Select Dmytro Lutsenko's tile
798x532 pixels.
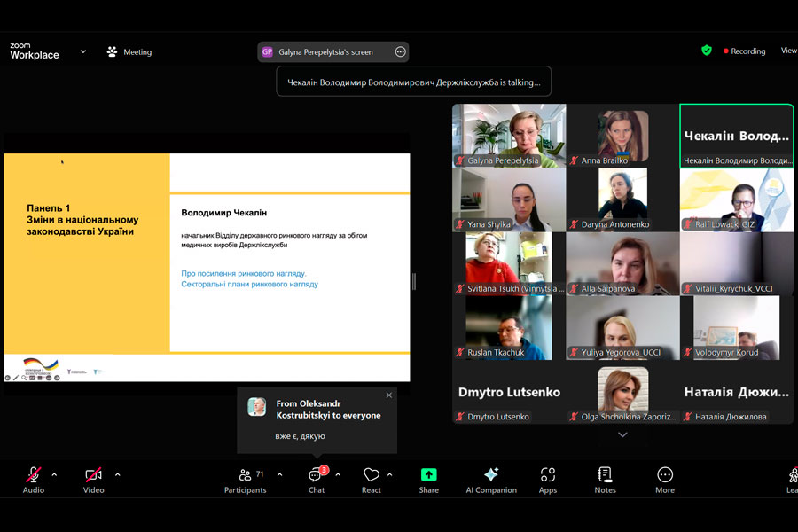pyautogui.click(x=509, y=392)
